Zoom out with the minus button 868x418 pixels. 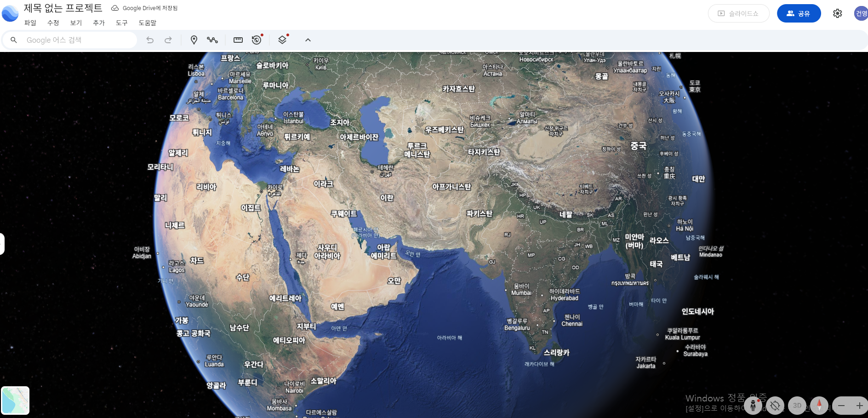[x=841, y=406]
